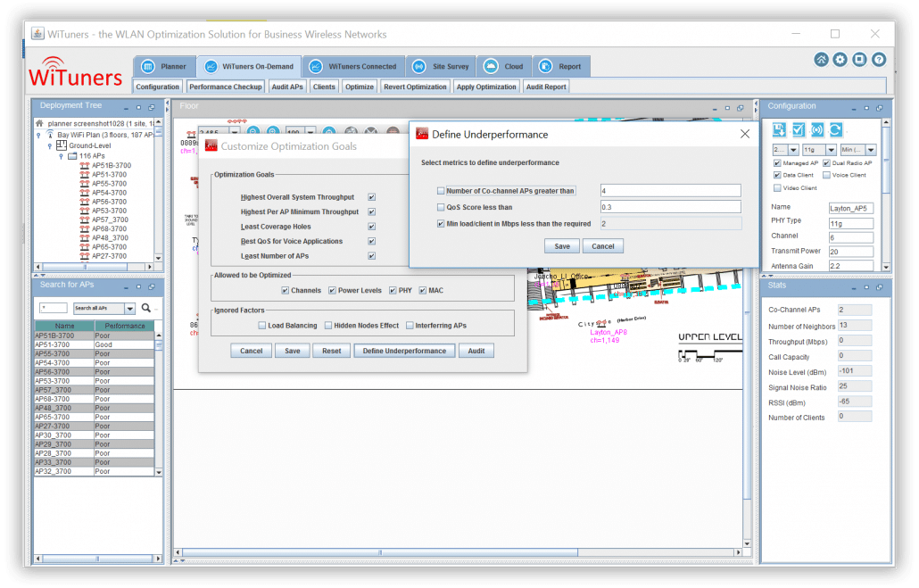The width and height of the screenshot is (919, 588).
Task: Click the Audit button in Customize Optimization Goals
Action: [476, 351]
